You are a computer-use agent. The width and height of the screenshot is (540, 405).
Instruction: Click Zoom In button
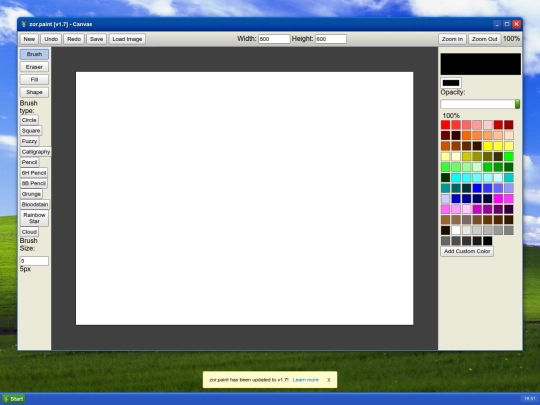[x=452, y=39]
